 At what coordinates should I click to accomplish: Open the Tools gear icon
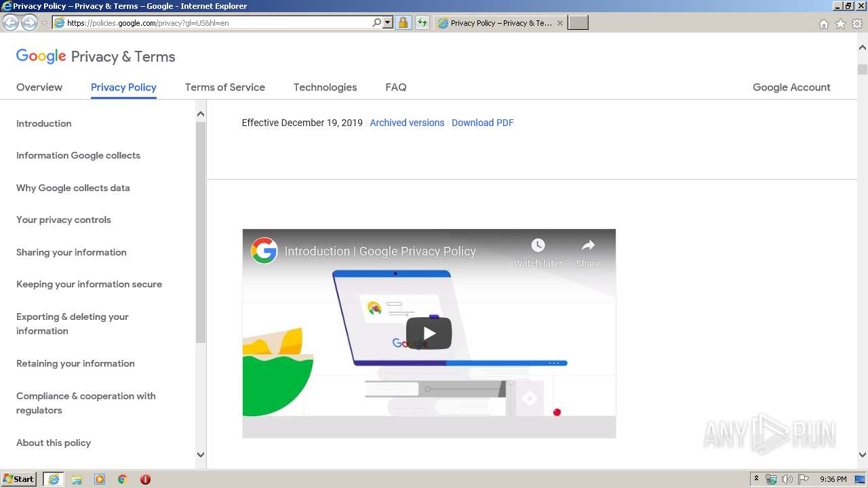(857, 24)
